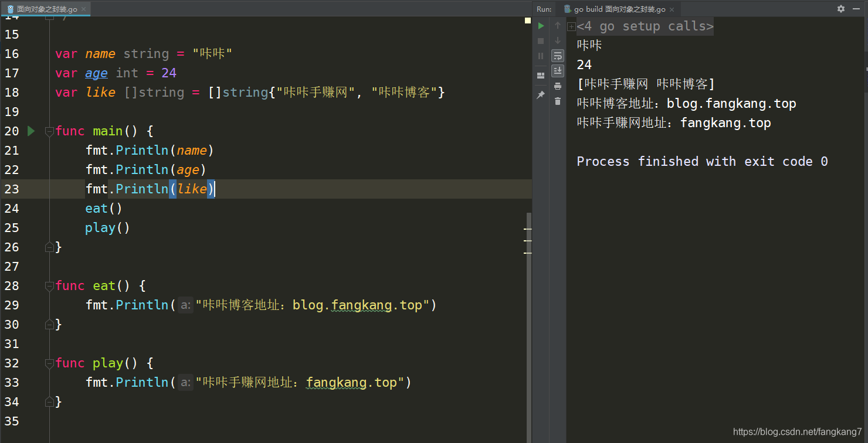Collapse the main function fold marker
868x443 pixels.
click(49, 131)
